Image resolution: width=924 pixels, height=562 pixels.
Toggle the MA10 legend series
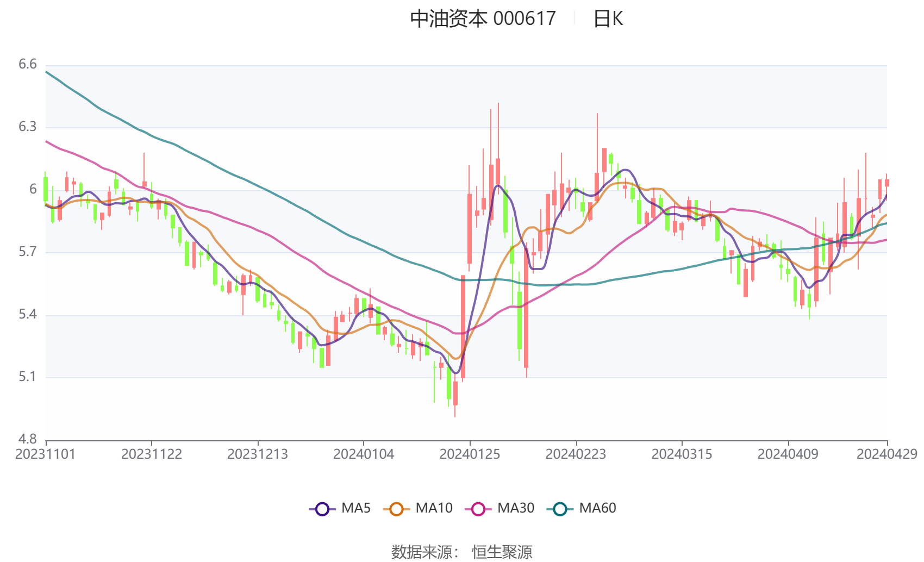point(417,508)
